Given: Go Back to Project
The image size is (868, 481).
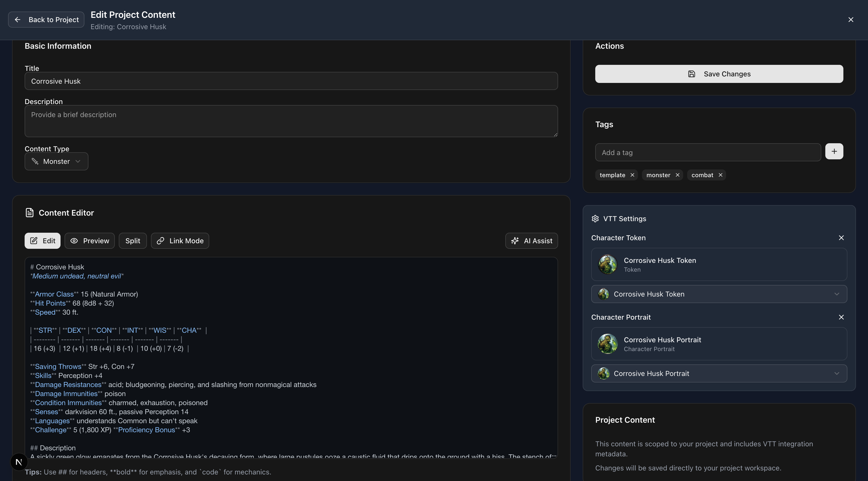Looking at the screenshot, I should coord(46,20).
